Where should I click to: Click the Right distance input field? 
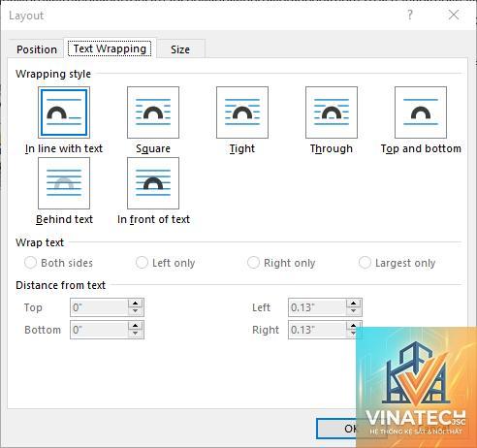click(317, 330)
